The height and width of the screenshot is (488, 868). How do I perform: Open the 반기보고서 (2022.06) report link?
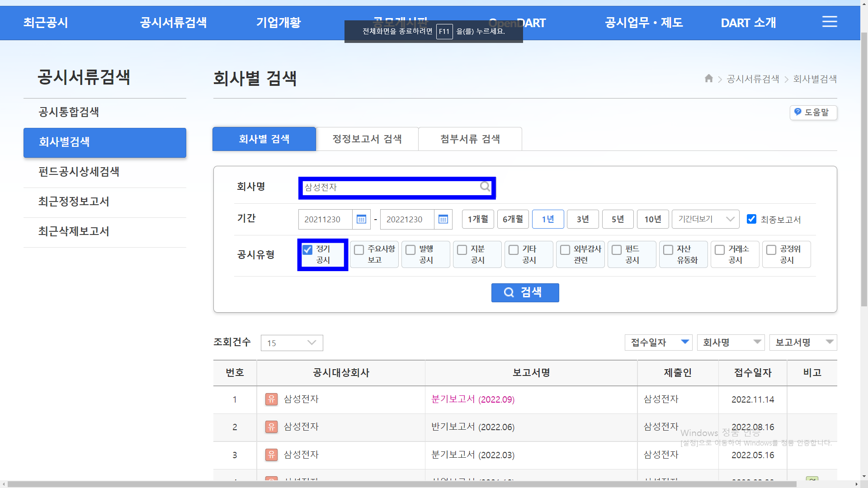tap(473, 427)
